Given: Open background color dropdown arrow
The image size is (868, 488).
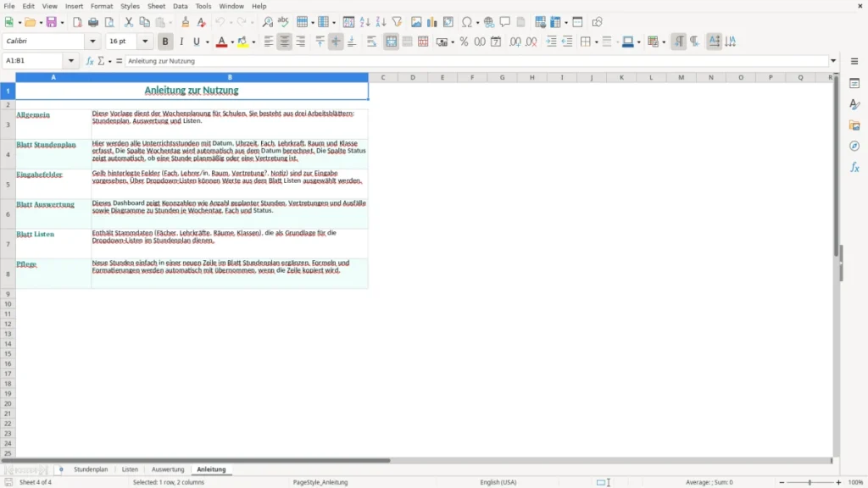Looking at the screenshot, I should pos(253,42).
